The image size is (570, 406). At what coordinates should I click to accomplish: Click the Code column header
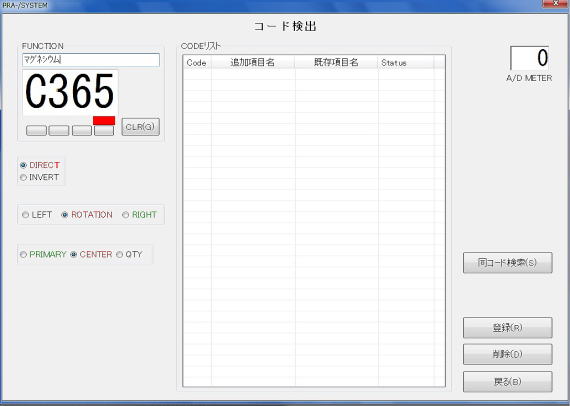point(197,63)
